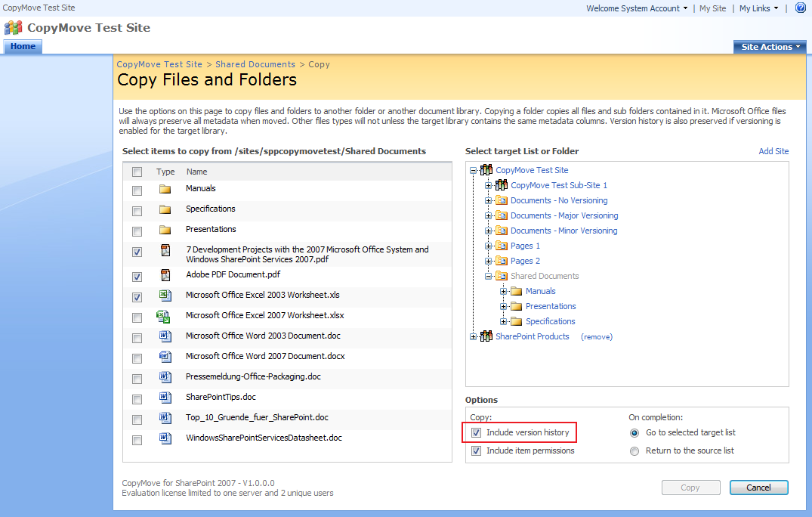This screenshot has height=517, width=812.
Task: Toggle Include item permissions checkbox
Action: pyautogui.click(x=476, y=450)
